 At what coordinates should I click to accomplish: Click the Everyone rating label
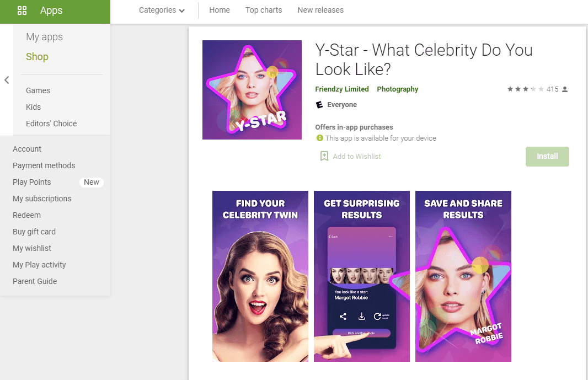coord(342,105)
